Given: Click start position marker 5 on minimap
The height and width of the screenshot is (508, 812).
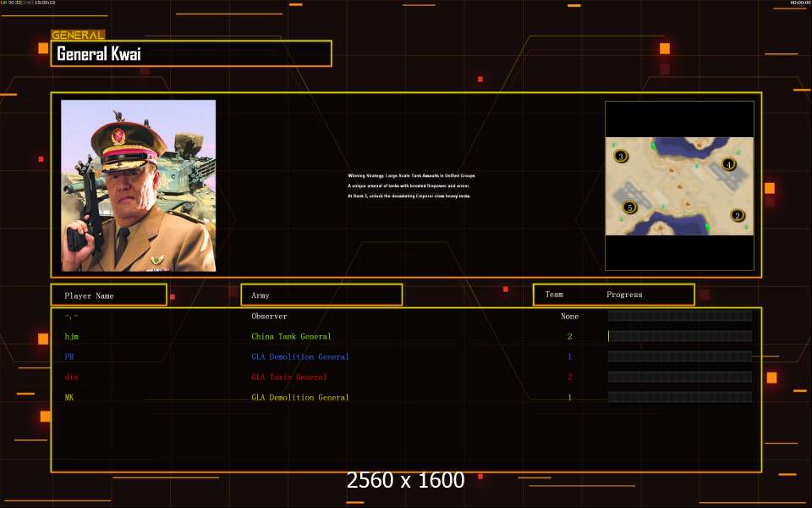Looking at the screenshot, I should click(x=628, y=207).
